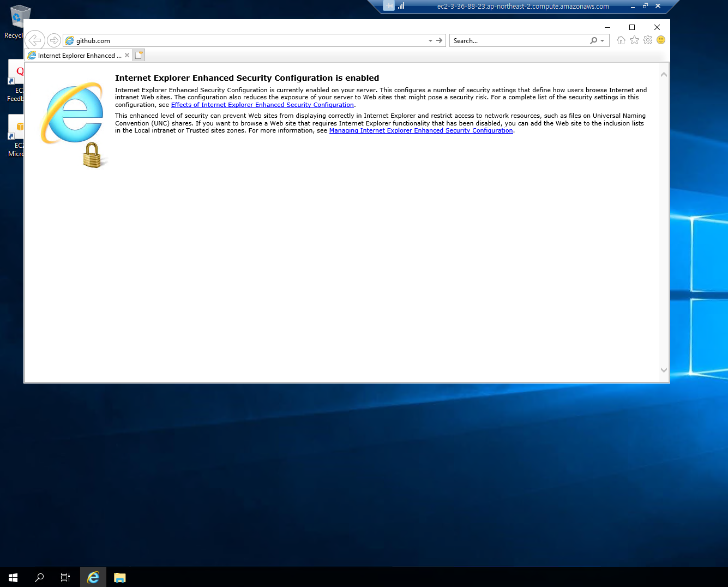Click the heading "Internet Explorer Enhanced Security Configuration is enabled"
This screenshot has width=728, height=587.
point(247,78)
